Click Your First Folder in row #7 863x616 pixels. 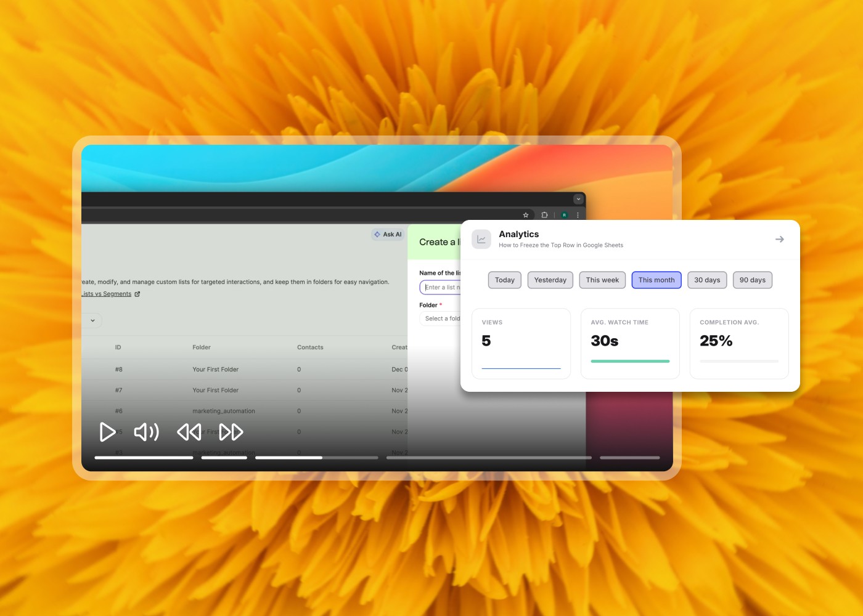coord(216,391)
